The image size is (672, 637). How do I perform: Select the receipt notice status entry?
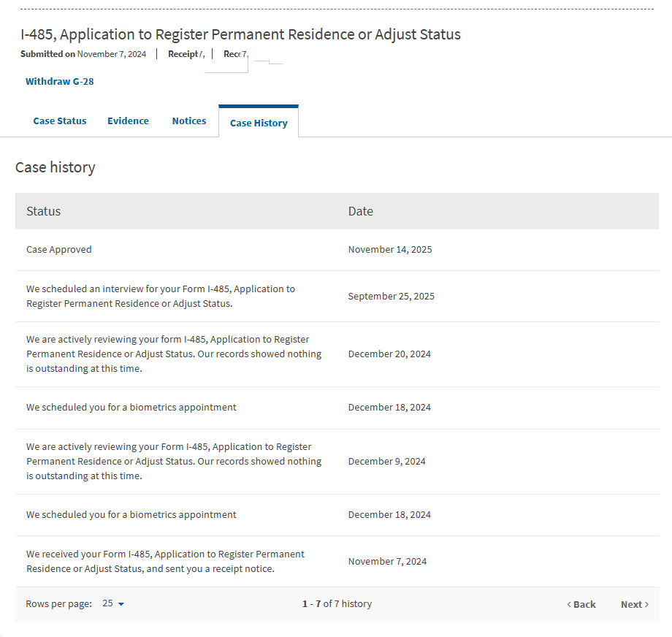pyautogui.click(x=165, y=561)
